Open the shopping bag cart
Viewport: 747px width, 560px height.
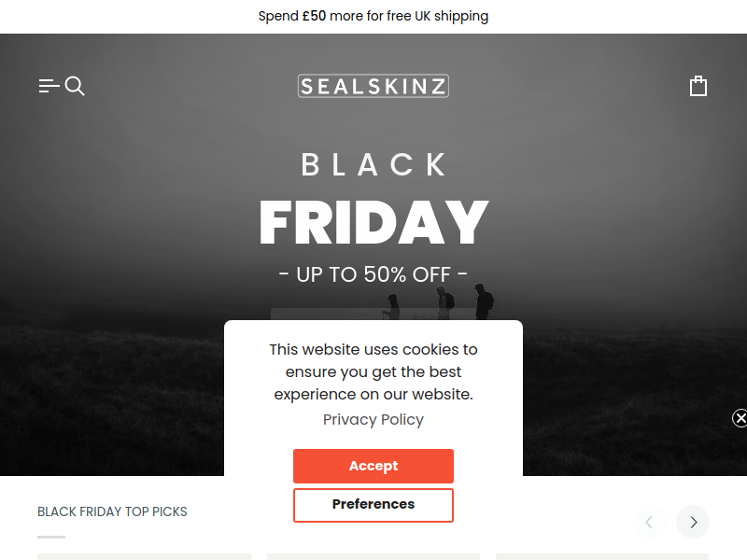click(698, 86)
